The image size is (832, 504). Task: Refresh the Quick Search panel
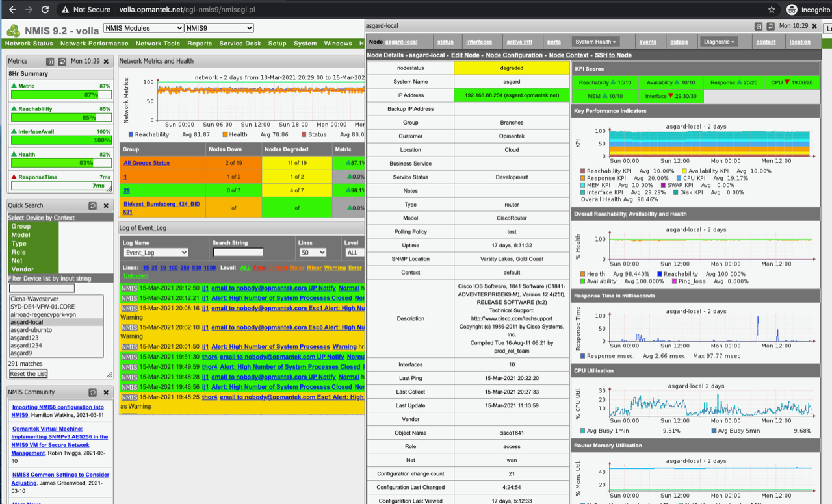[93, 206]
